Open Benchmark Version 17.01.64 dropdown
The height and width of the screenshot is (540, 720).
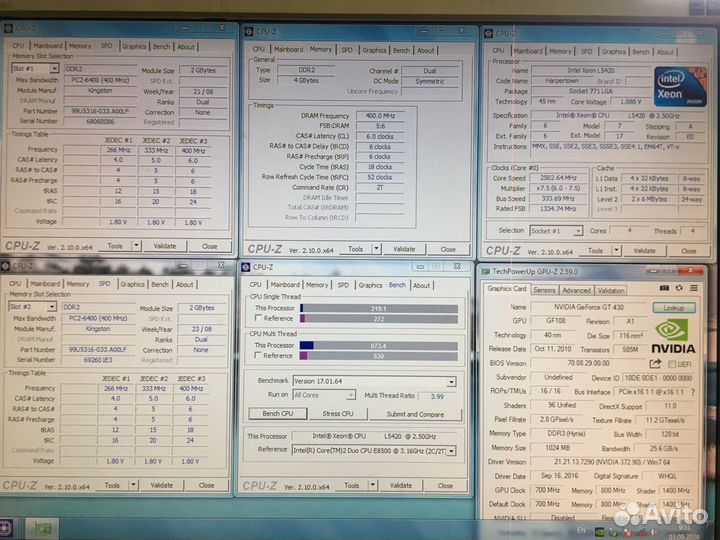(451, 382)
